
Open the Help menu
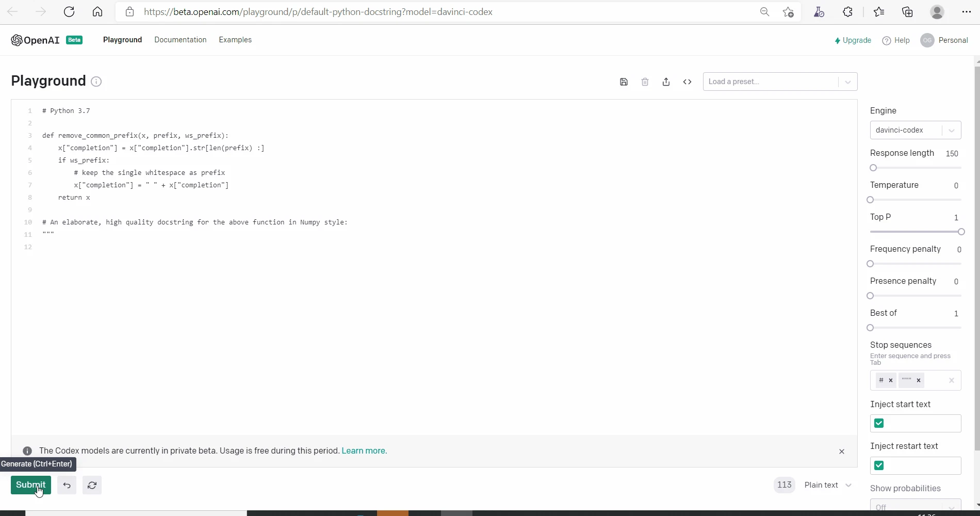click(896, 40)
